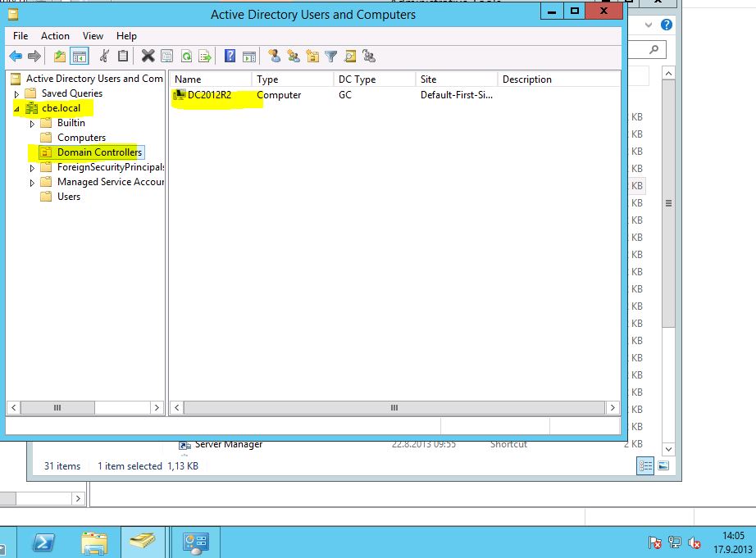Viewport: 756px width, 558px height.
Task: Create a new group with toolbar icon
Action: tap(294, 57)
